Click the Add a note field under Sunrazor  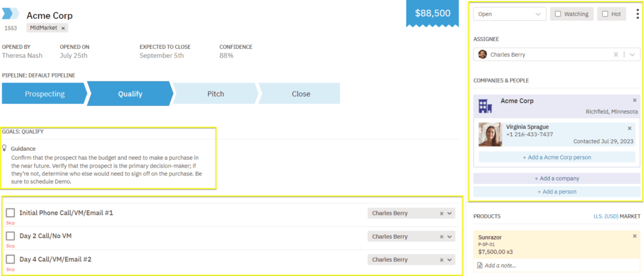point(499,265)
